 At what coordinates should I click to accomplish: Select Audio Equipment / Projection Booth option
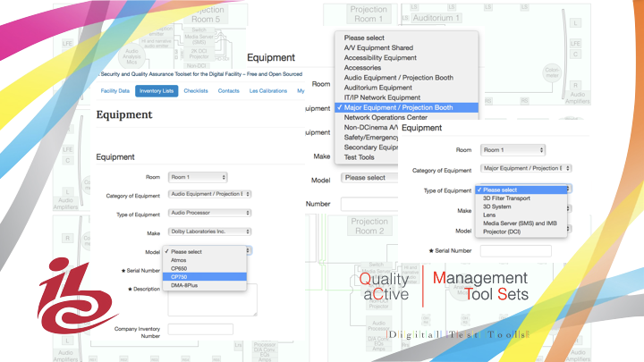pos(407,78)
